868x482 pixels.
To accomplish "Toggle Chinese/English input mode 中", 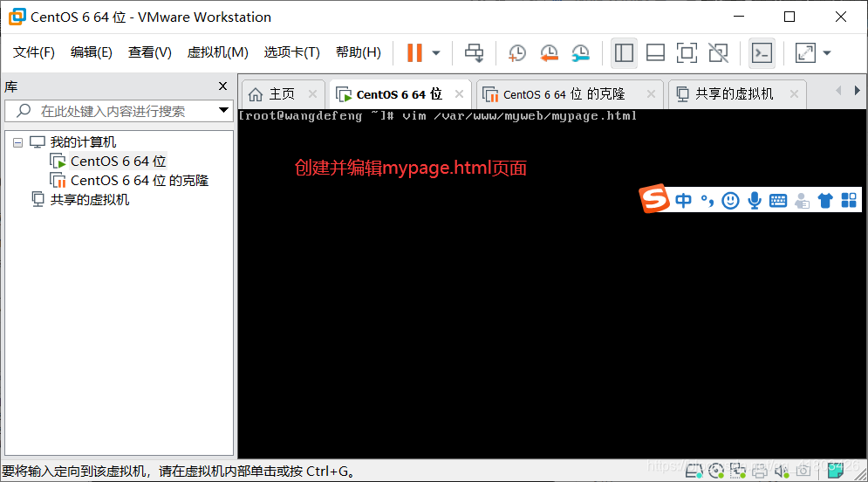I will tap(684, 200).
